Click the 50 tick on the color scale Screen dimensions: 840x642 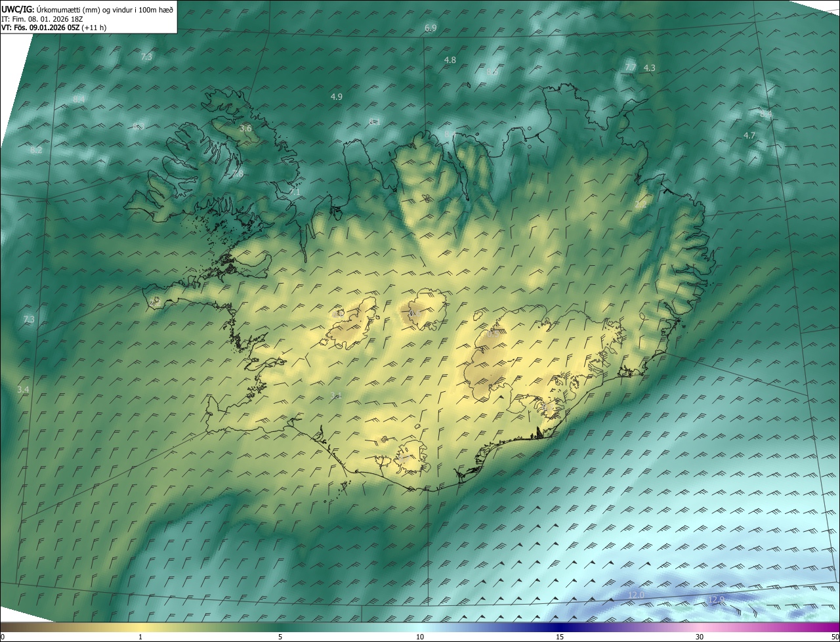pos(835,637)
